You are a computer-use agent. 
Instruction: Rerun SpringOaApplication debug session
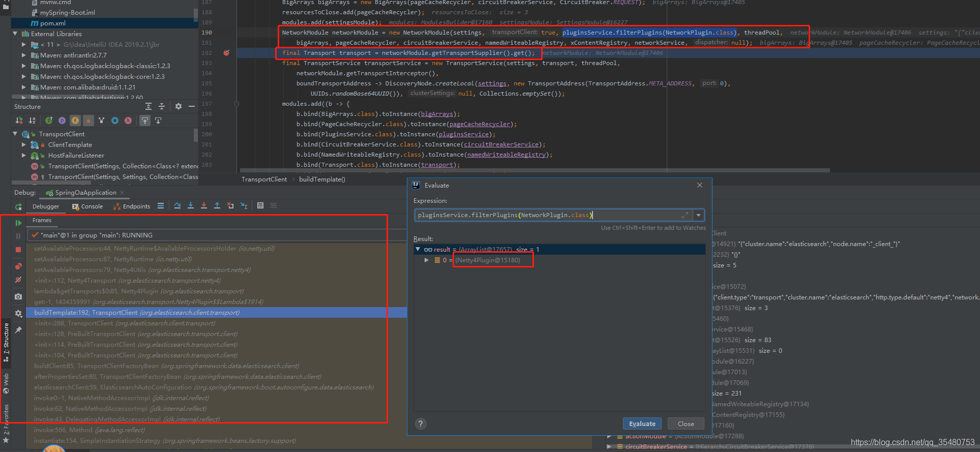(19, 206)
